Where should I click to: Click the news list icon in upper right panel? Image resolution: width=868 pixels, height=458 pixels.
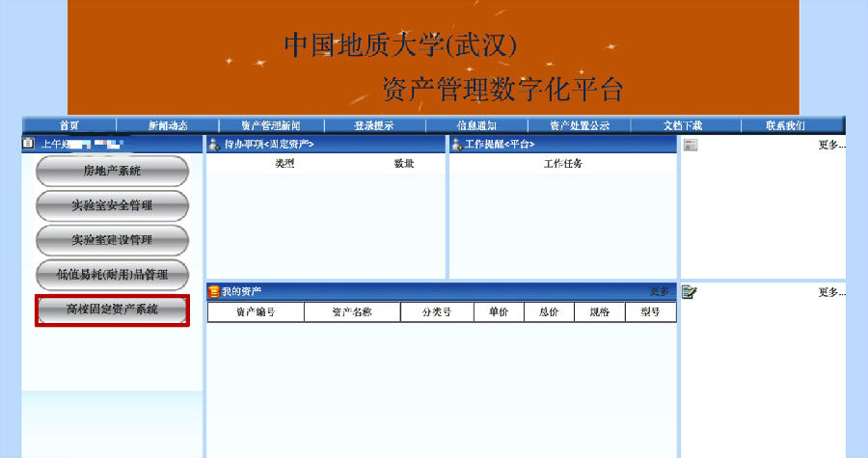[x=691, y=145]
